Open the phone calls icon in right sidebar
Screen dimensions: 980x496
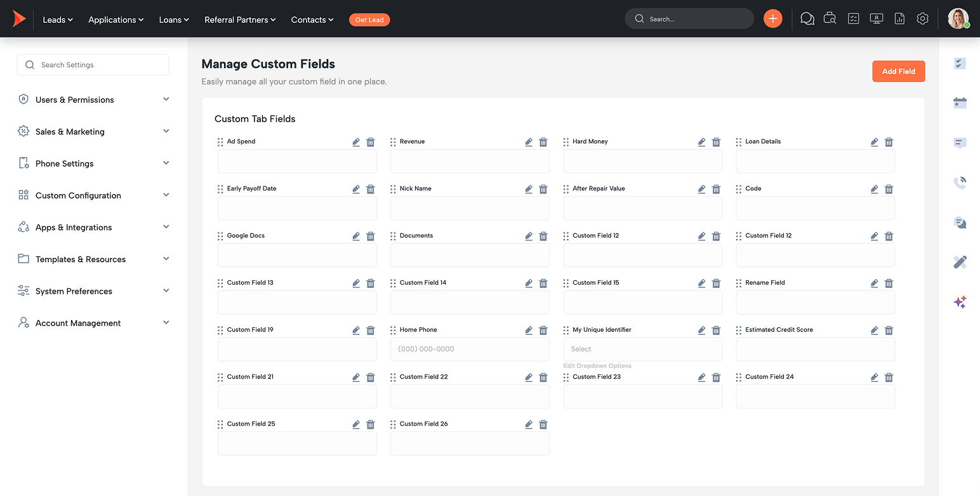point(960,183)
